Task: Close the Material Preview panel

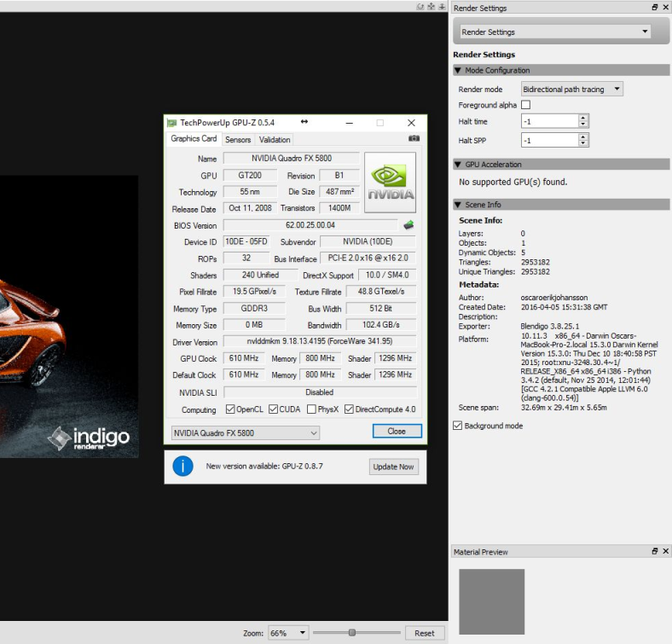Action: pyautogui.click(x=665, y=552)
